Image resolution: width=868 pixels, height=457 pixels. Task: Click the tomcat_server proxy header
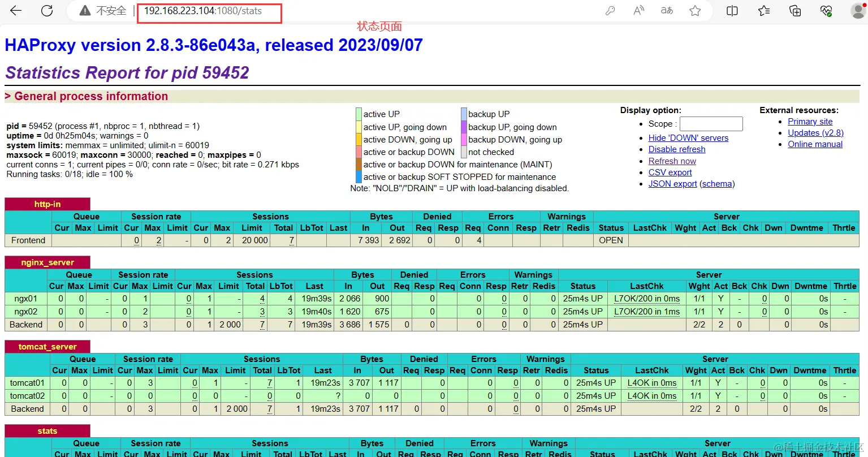[47, 347]
